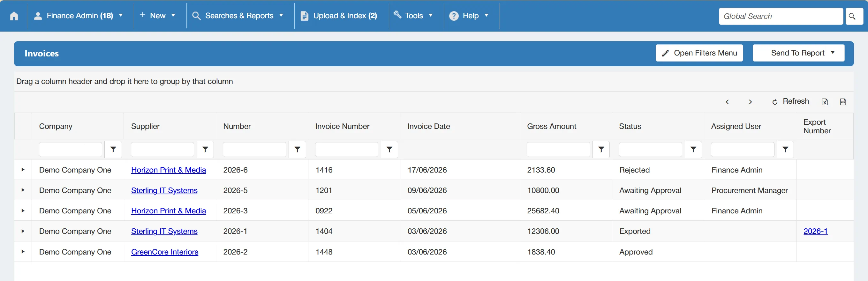Image resolution: width=868 pixels, height=281 pixels.
Task: Go to previous page of invoices
Action: tap(727, 102)
